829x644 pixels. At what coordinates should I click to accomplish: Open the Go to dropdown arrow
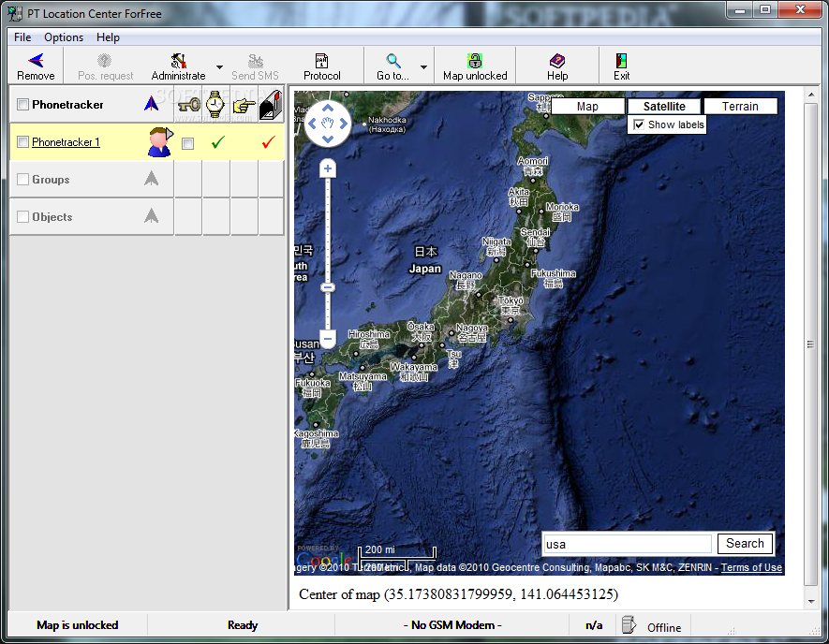423,66
